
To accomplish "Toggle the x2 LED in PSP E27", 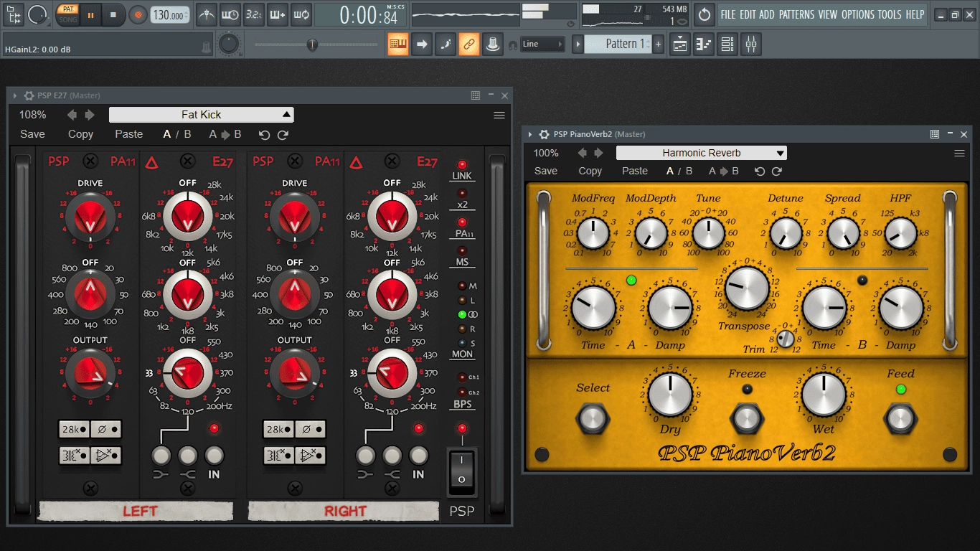I will pyautogui.click(x=462, y=193).
